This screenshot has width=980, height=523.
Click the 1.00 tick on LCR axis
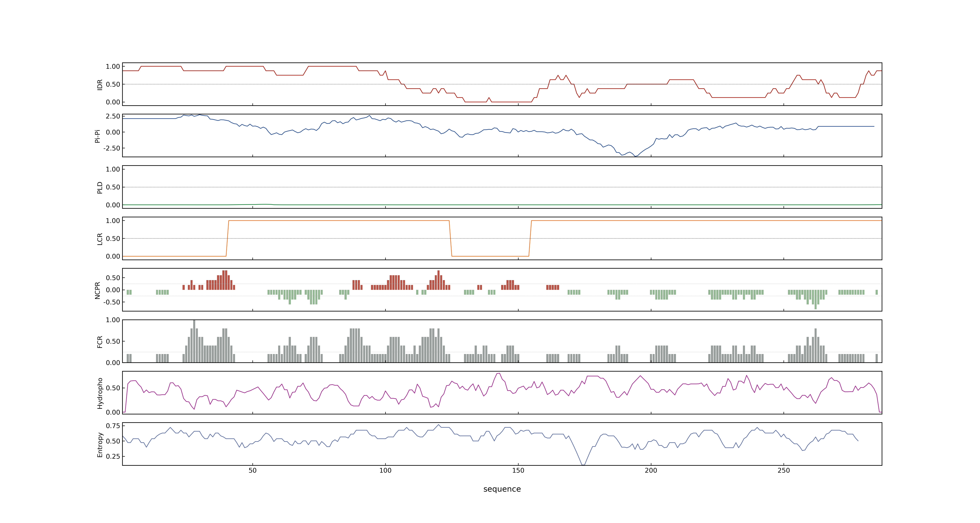(113, 221)
